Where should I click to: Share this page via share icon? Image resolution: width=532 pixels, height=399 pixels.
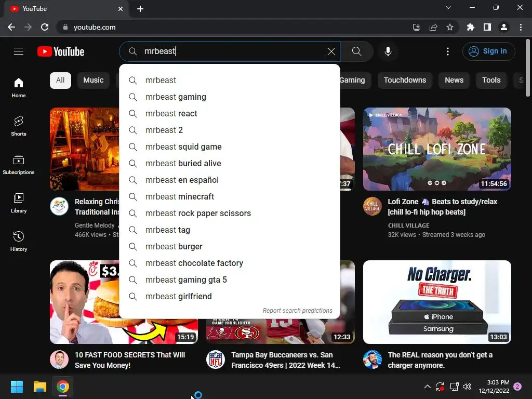[x=433, y=27]
